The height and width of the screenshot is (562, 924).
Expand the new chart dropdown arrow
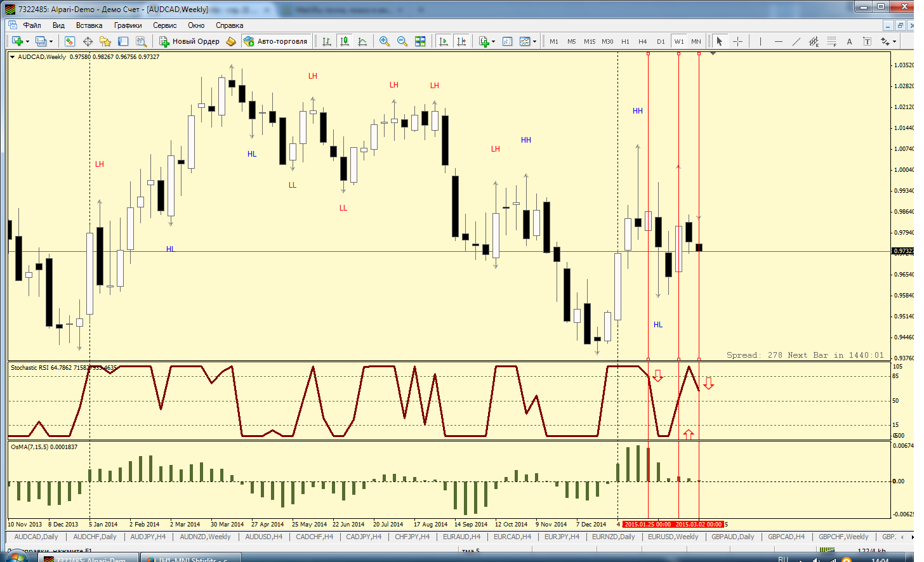point(27,42)
